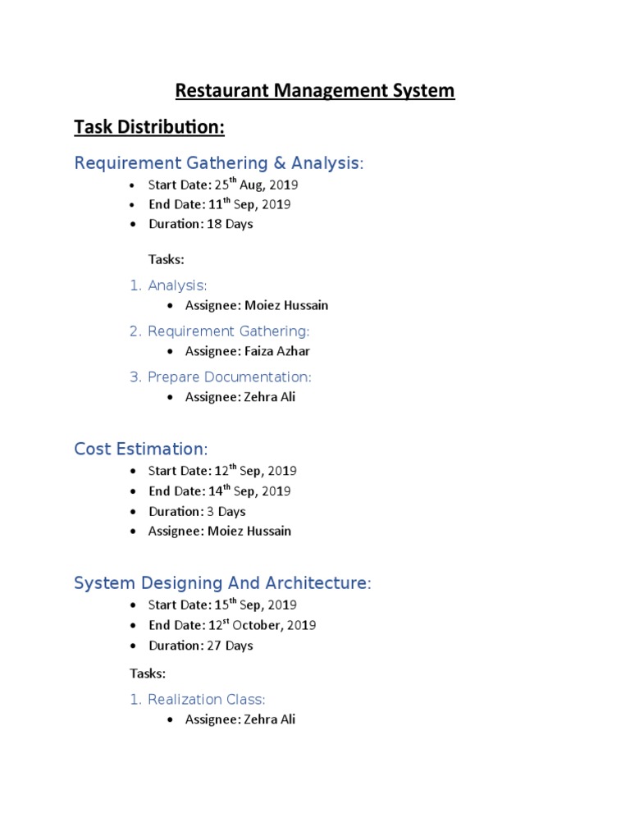Click the 'Duration: 18 Days' line

(x=201, y=224)
